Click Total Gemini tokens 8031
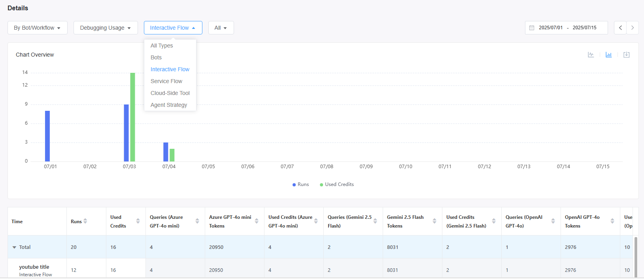The width and height of the screenshot is (644, 279). [x=393, y=247]
